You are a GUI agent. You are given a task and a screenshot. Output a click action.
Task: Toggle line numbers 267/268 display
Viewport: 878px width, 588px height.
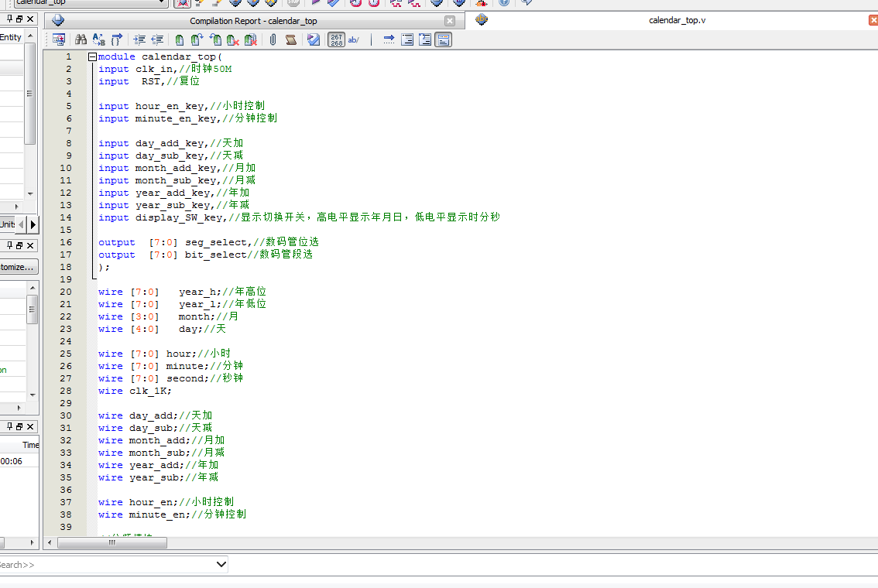click(x=336, y=39)
